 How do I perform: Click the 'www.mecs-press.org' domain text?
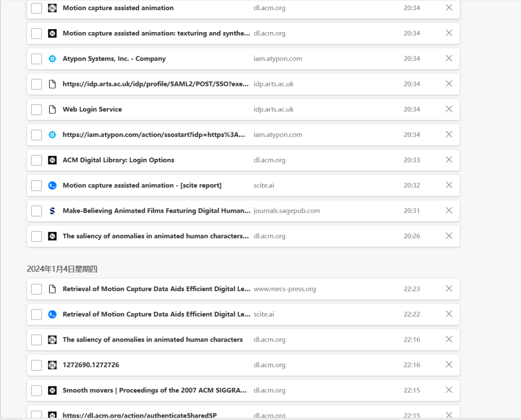tap(285, 289)
